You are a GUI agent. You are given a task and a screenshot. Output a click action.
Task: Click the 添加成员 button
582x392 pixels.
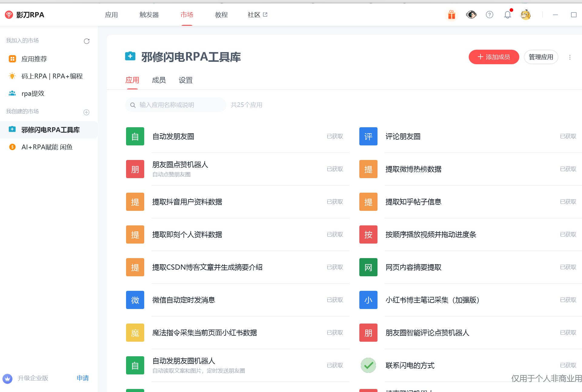point(494,57)
